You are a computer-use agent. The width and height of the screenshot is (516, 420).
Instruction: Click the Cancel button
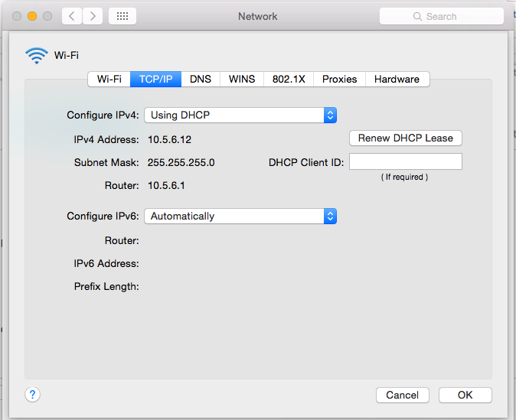(x=402, y=395)
